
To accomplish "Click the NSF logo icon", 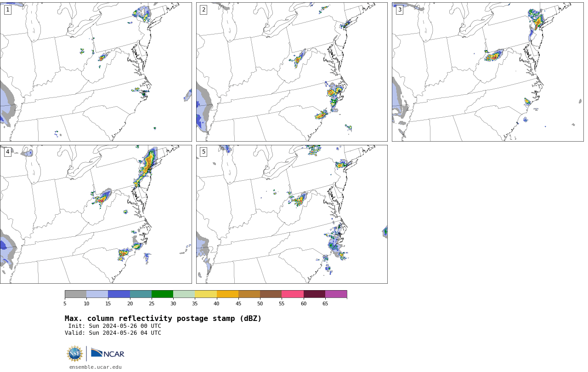I will click(x=75, y=354).
